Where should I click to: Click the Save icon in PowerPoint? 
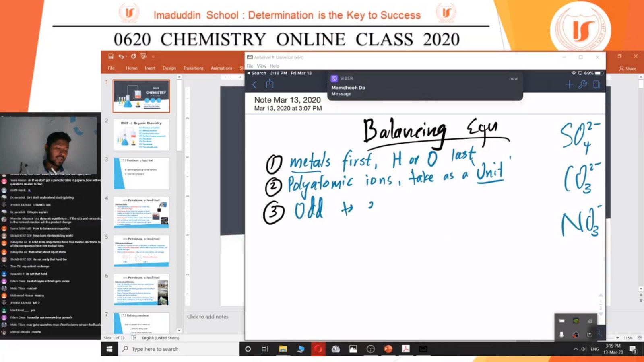coord(111,56)
